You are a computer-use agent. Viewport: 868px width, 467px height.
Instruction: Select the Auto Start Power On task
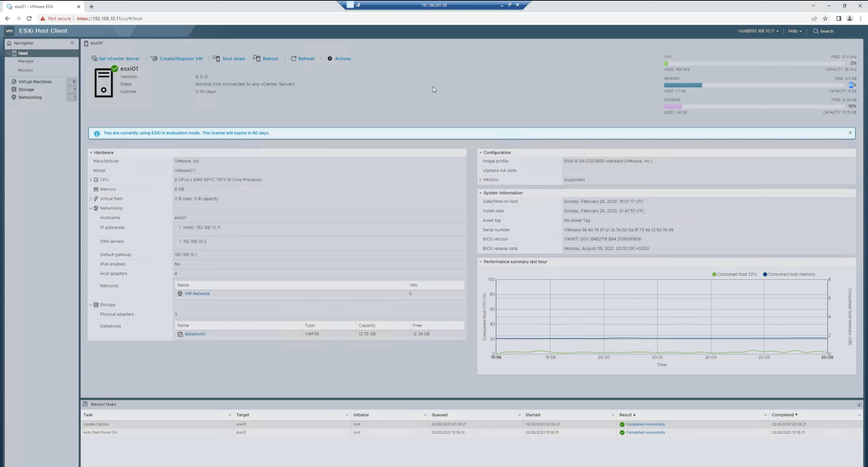471,432
